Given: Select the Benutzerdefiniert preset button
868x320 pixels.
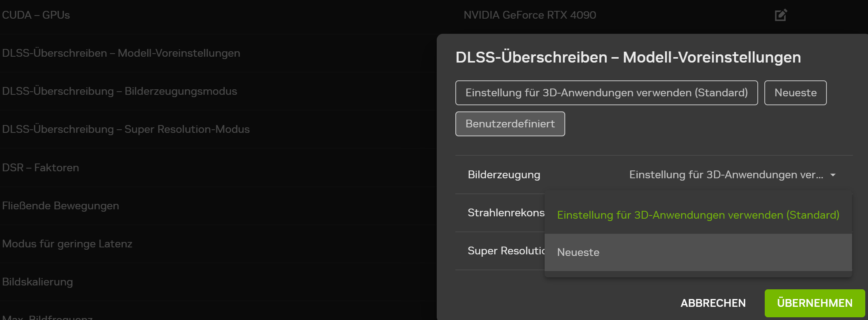Looking at the screenshot, I should pos(510,124).
